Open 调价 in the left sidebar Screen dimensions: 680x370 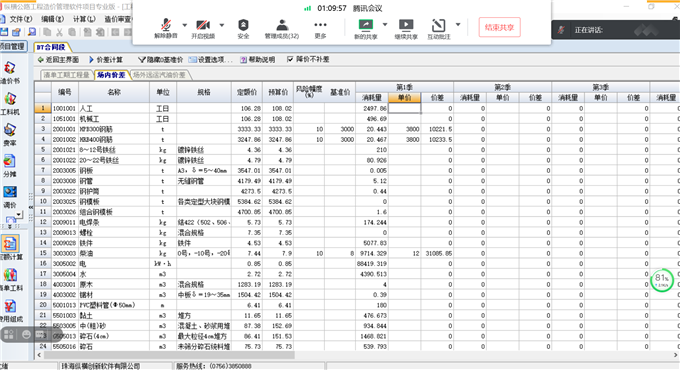pos(10,197)
